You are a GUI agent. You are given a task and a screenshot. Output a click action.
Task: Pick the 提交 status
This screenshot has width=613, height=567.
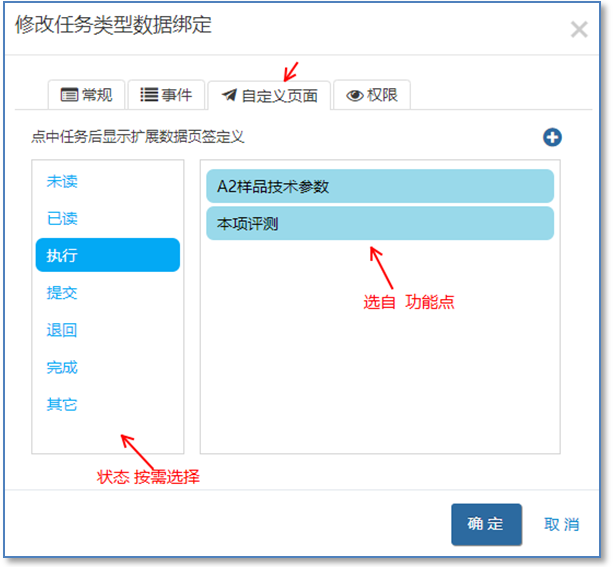pyautogui.click(x=62, y=293)
